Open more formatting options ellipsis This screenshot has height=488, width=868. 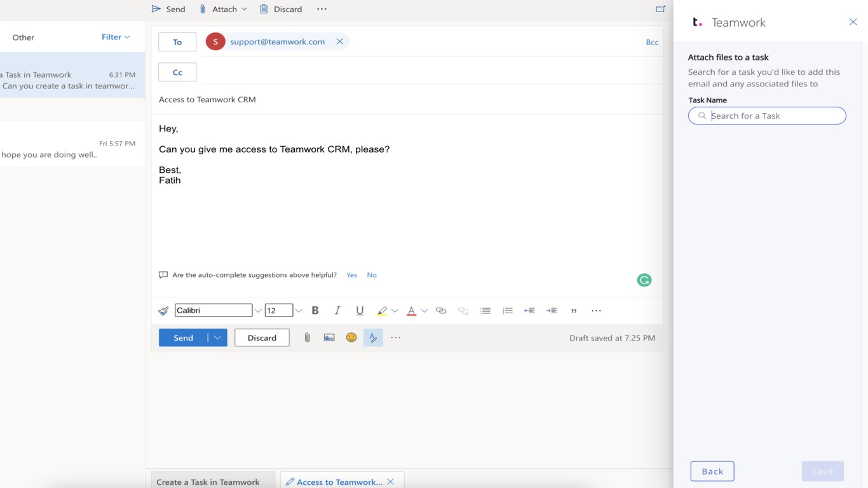(x=596, y=311)
